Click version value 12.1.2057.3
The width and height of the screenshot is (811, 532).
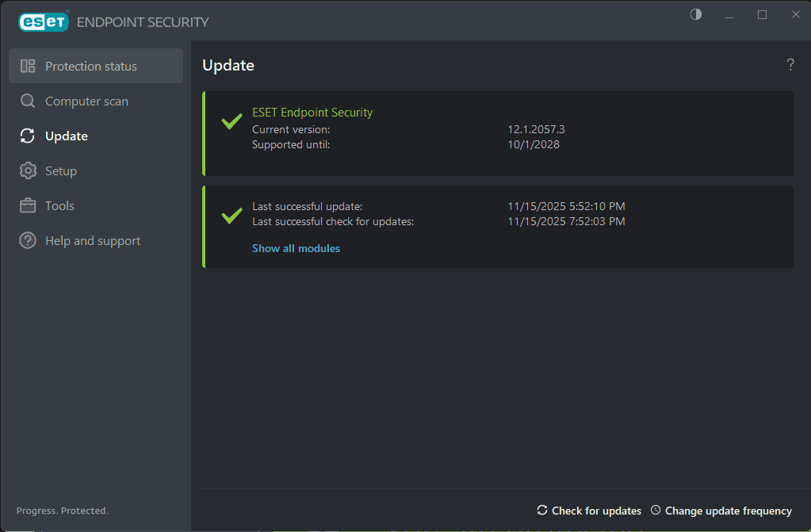(x=536, y=129)
